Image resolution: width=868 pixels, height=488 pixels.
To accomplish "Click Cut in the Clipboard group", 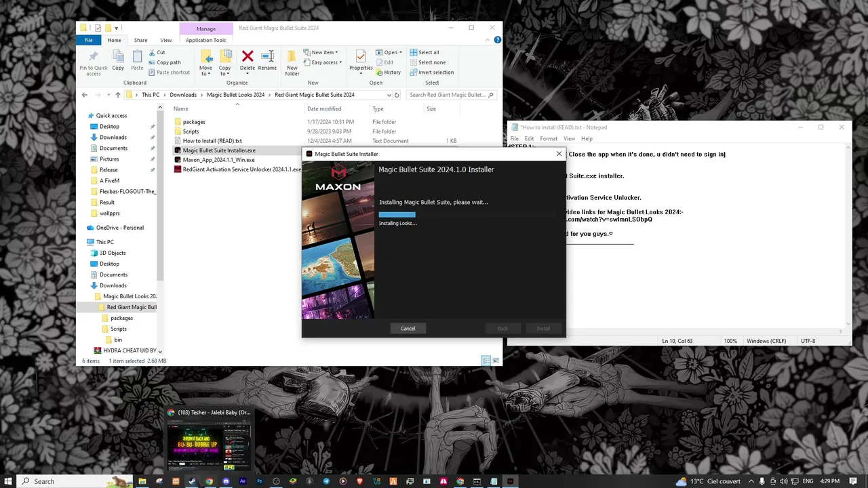I will pyautogui.click(x=156, y=52).
